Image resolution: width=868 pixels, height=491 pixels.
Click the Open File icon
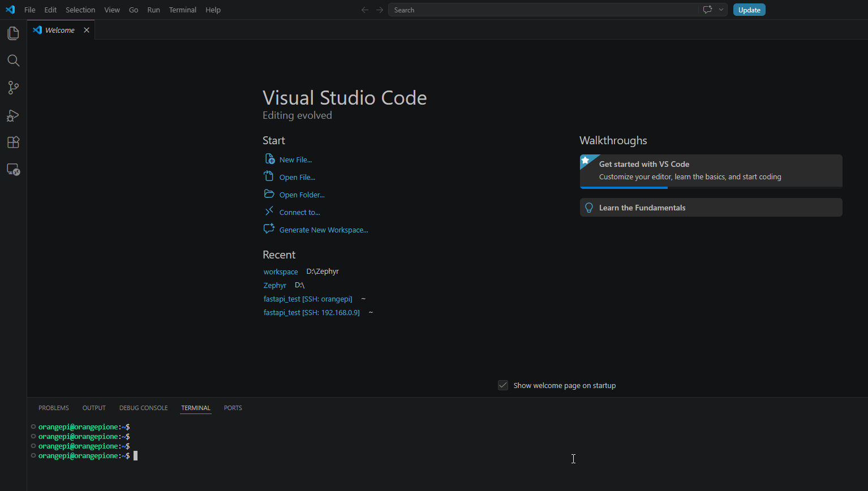pos(269,176)
